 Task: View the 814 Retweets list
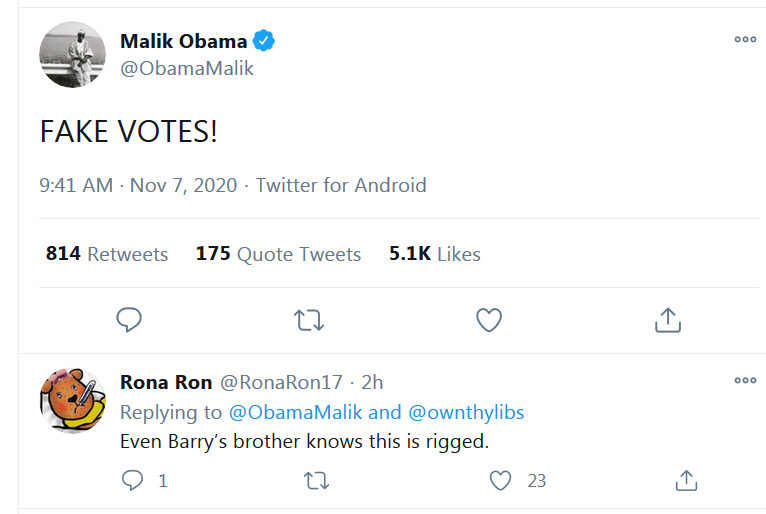point(106,254)
